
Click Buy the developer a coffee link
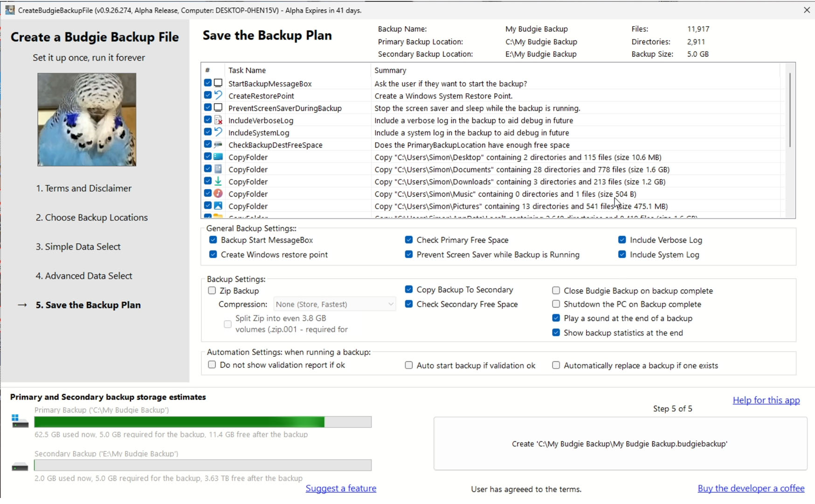click(751, 488)
